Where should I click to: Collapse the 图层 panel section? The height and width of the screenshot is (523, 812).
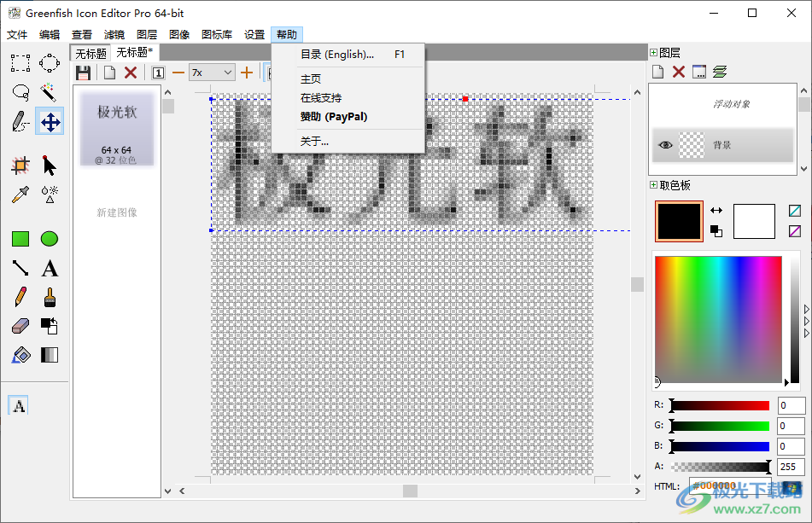click(x=652, y=50)
